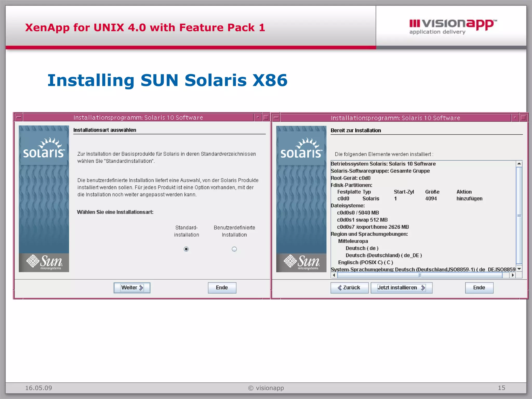
Task: Click Jetzt installieren button
Action: tap(402, 288)
